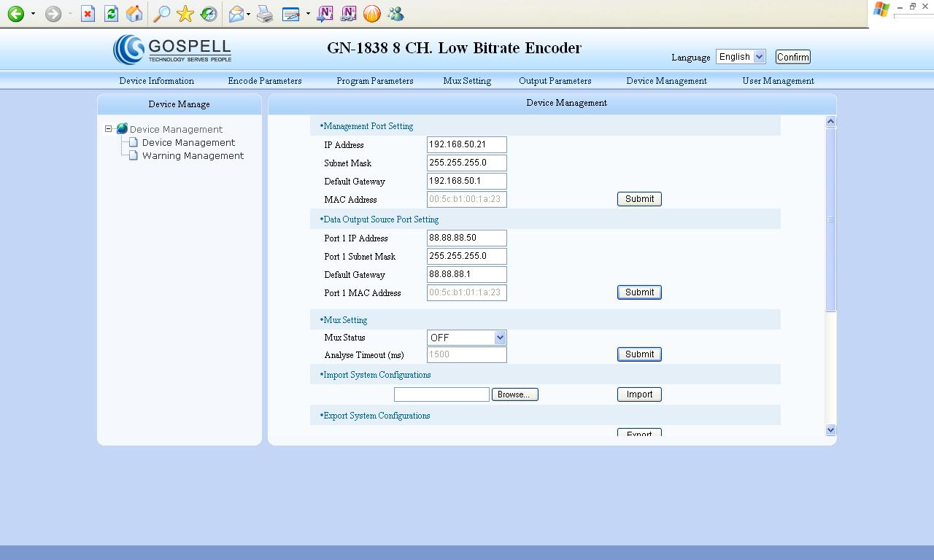Submit the Management Port Setting changes
Image resolution: width=934 pixels, height=560 pixels.
pyautogui.click(x=639, y=198)
